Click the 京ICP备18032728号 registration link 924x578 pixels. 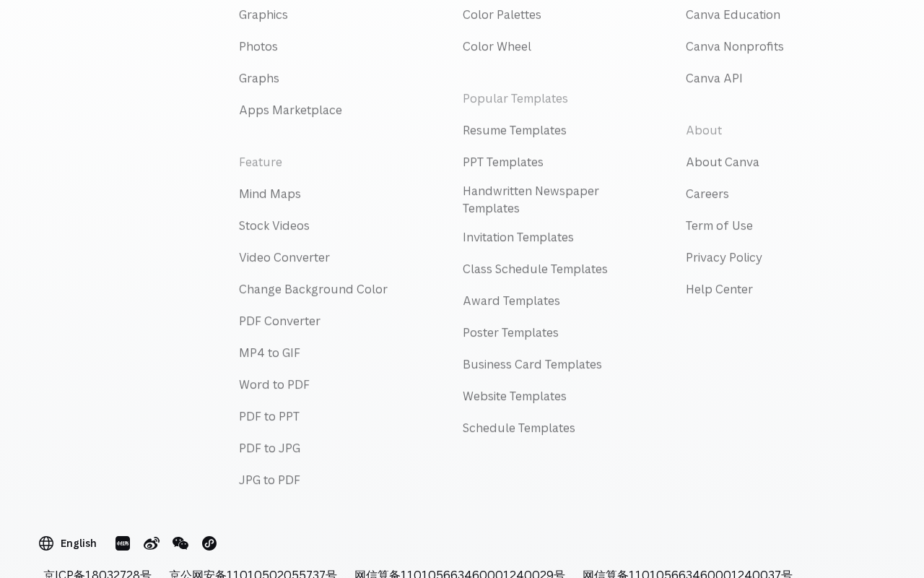pos(97,574)
